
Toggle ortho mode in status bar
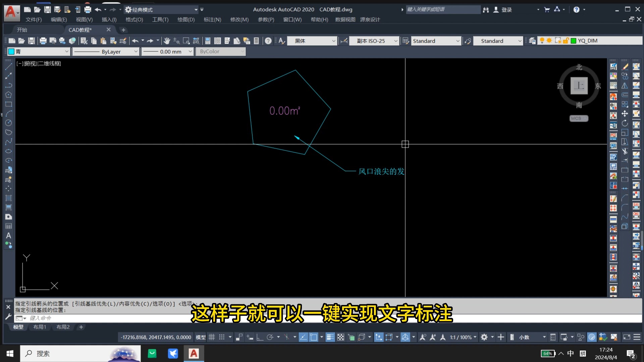tap(260, 337)
